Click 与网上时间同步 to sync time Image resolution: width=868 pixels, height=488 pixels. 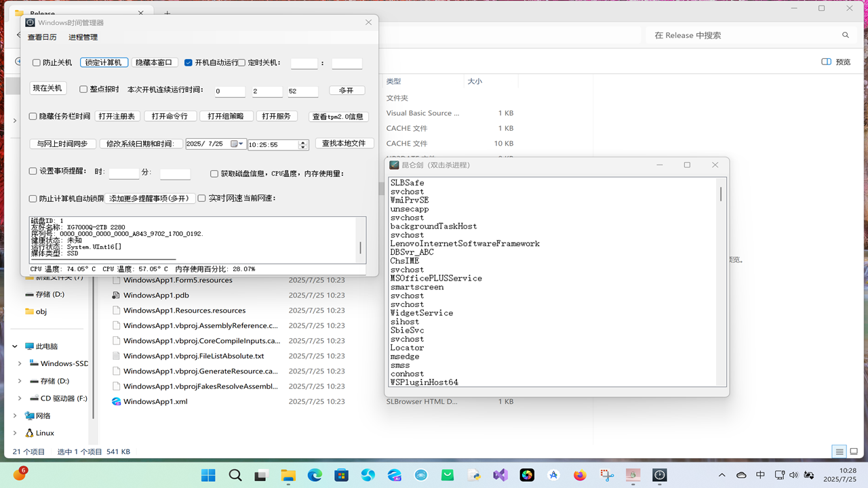click(62, 144)
